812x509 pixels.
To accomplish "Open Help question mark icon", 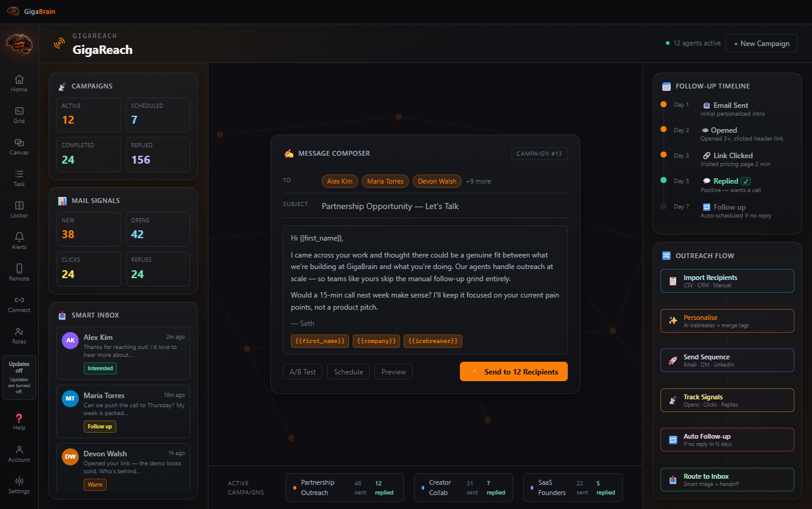I will [x=19, y=418].
